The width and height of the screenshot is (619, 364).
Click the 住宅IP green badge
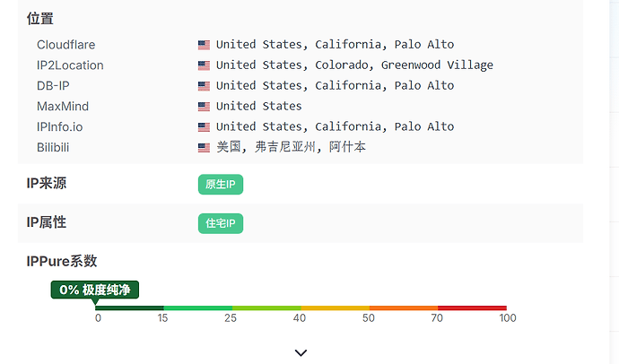pos(221,223)
